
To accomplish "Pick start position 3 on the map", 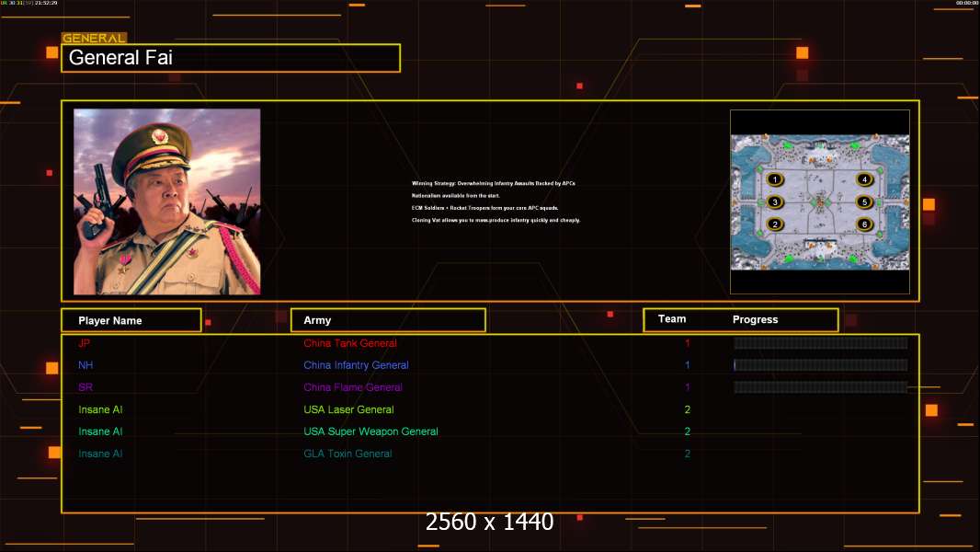I will tap(775, 202).
